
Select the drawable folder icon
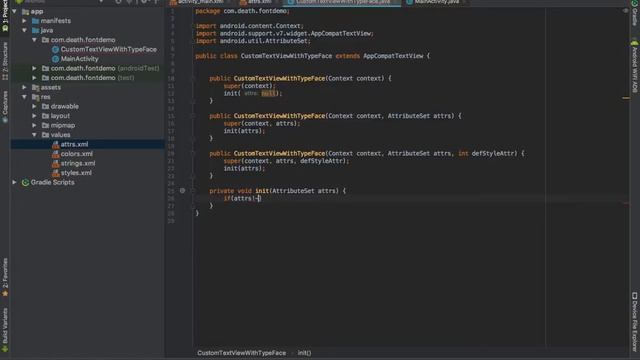tap(45, 106)
